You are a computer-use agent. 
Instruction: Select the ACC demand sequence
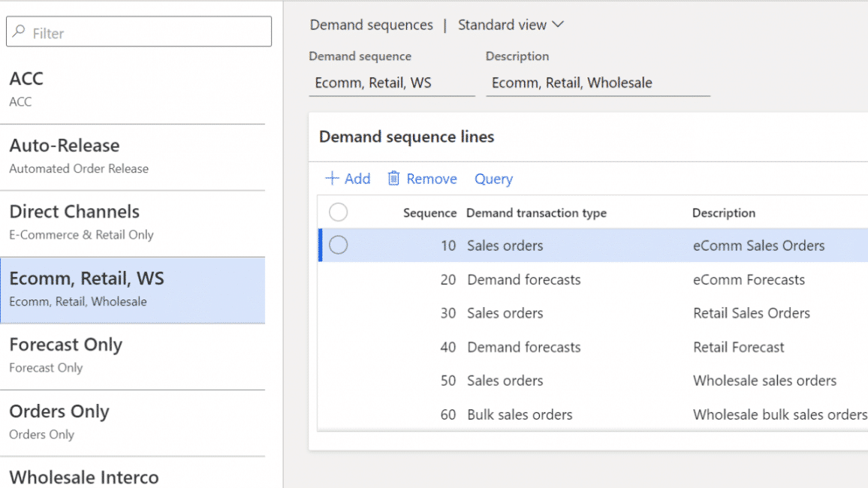pos(133,89)
